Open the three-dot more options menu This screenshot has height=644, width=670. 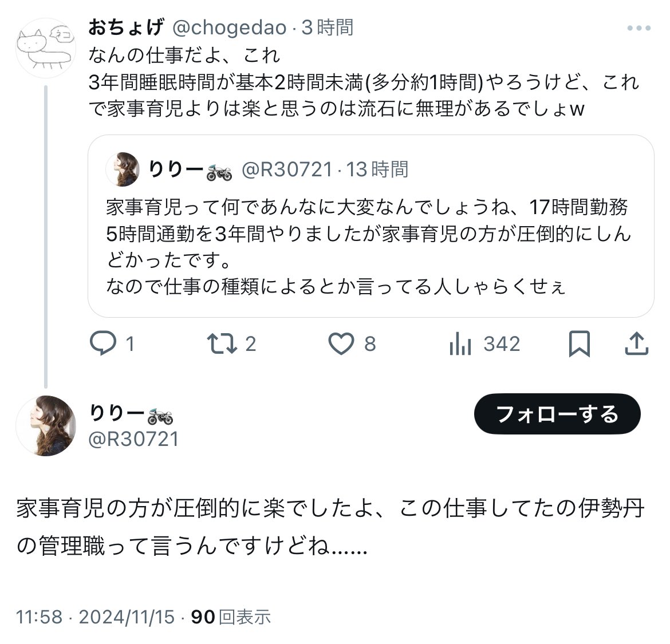pos(639,28)
